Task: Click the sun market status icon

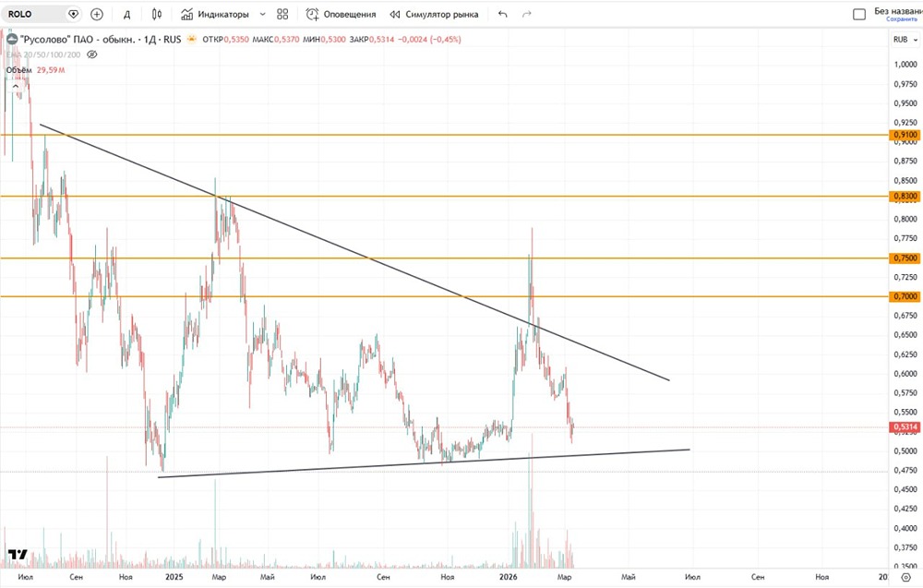Action: 191,40
